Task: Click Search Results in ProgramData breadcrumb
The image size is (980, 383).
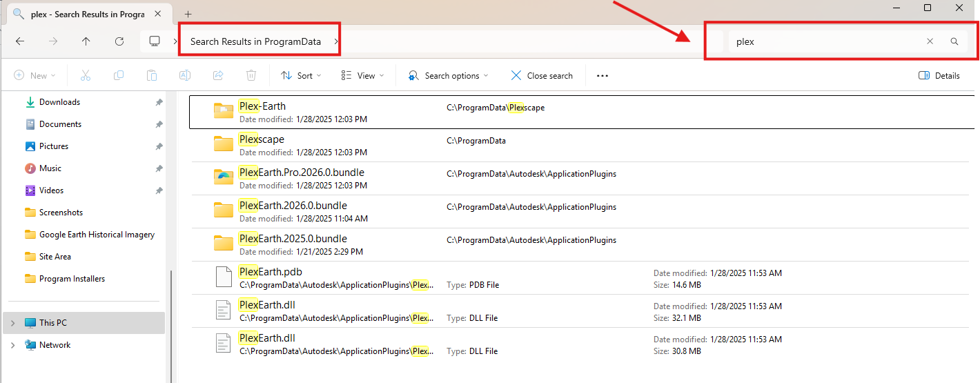Action: (255, 41)
